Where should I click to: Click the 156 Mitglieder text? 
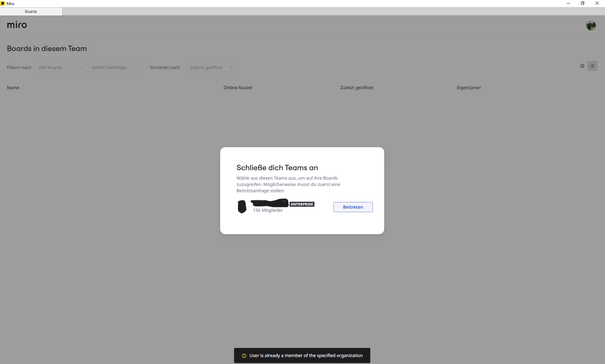(x=268, y=210)
